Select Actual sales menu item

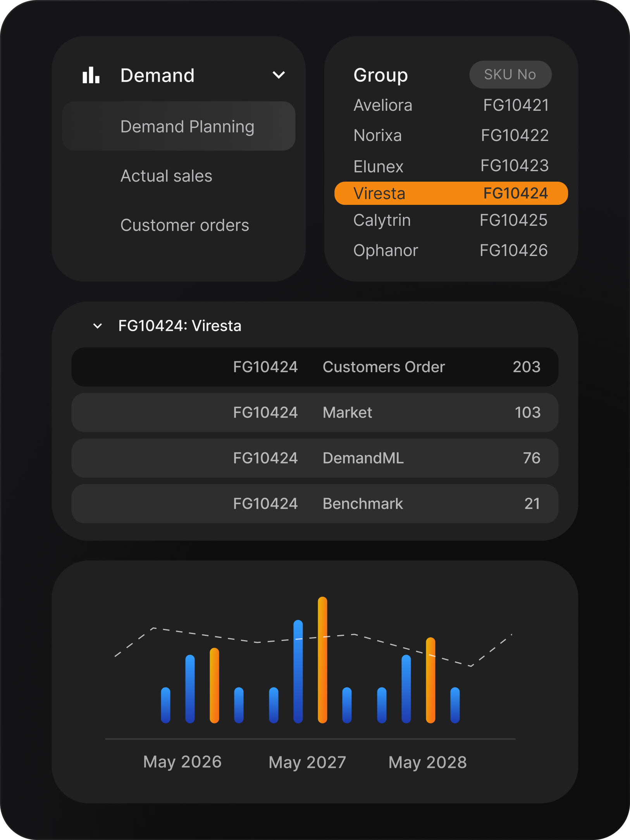click(166, 176)
